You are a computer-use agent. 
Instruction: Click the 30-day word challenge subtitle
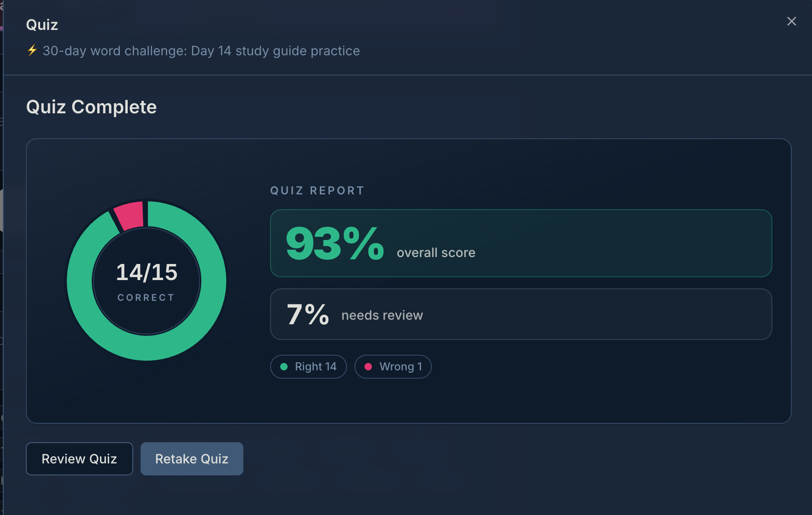coord(201,51)
